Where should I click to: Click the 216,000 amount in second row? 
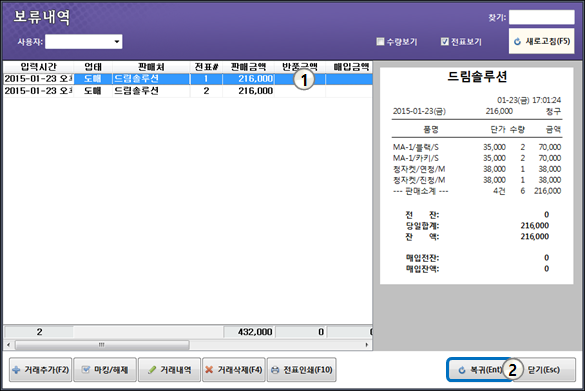256,91
